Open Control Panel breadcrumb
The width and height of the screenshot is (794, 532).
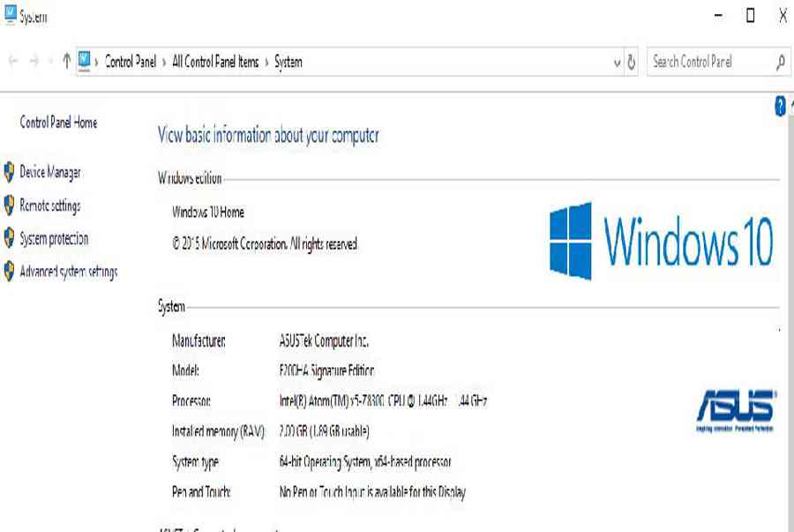pyautogui.click(x=131, y=62)
